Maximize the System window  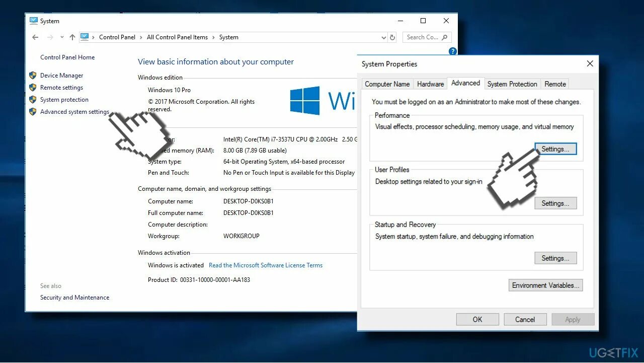pyautogui.click(x=423, y=21)
